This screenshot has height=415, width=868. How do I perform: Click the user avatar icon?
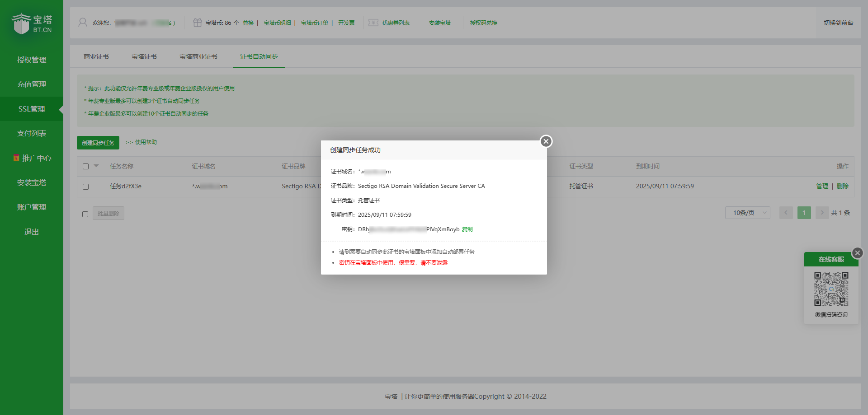point(83,23)
